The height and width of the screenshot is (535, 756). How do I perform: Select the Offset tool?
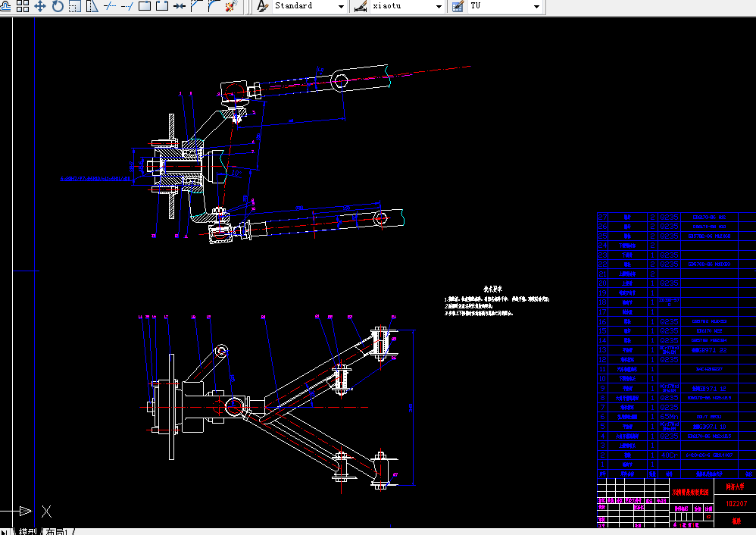pos(5,6)
